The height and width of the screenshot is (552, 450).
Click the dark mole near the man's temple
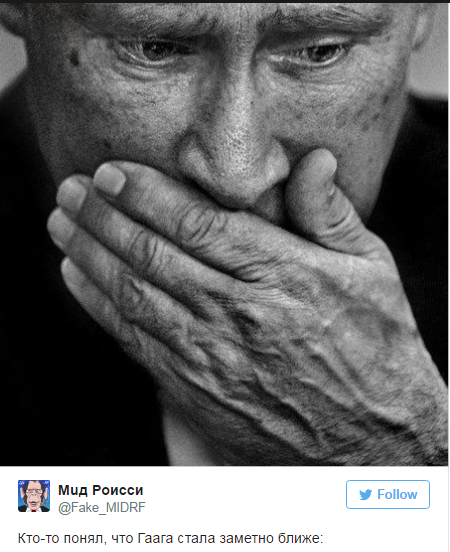(x=74, y=58)
